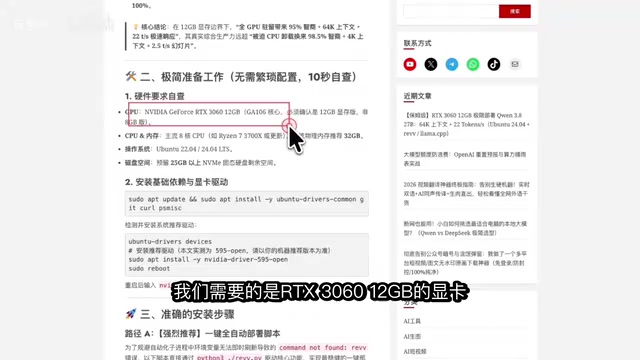This screenshot has width=640, height=360.
Task: Open the Telegram contact icon
Action: coord(452,64)
